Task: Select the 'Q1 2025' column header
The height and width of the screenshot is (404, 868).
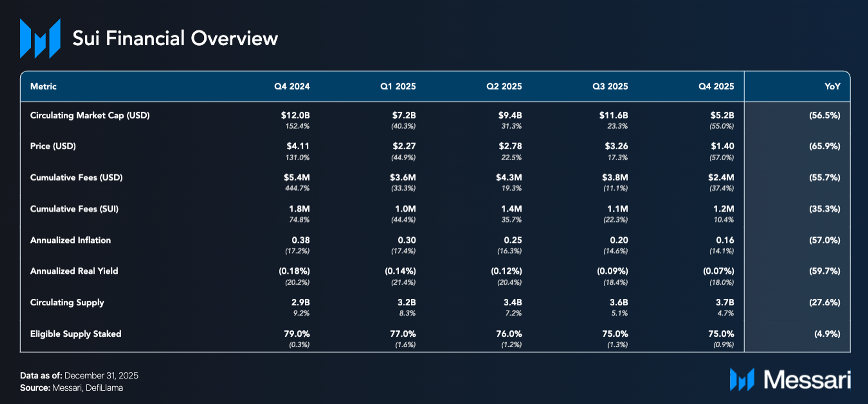Action: tap(398, 86)
